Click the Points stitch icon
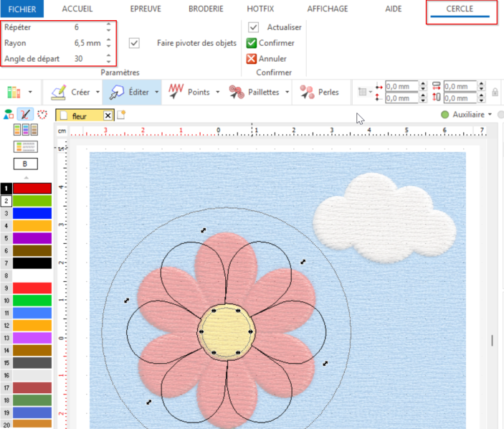This screenshot has height=429, width=504. [x=176, y=92]
